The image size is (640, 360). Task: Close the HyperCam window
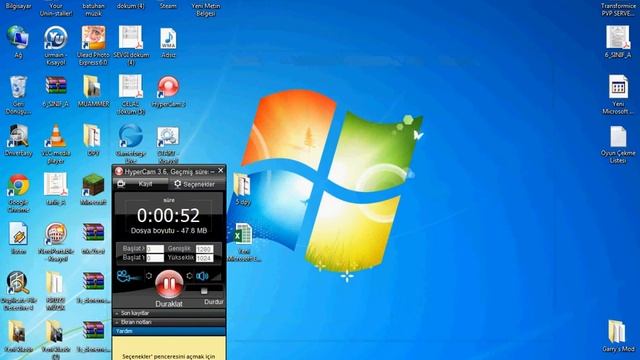220,171
